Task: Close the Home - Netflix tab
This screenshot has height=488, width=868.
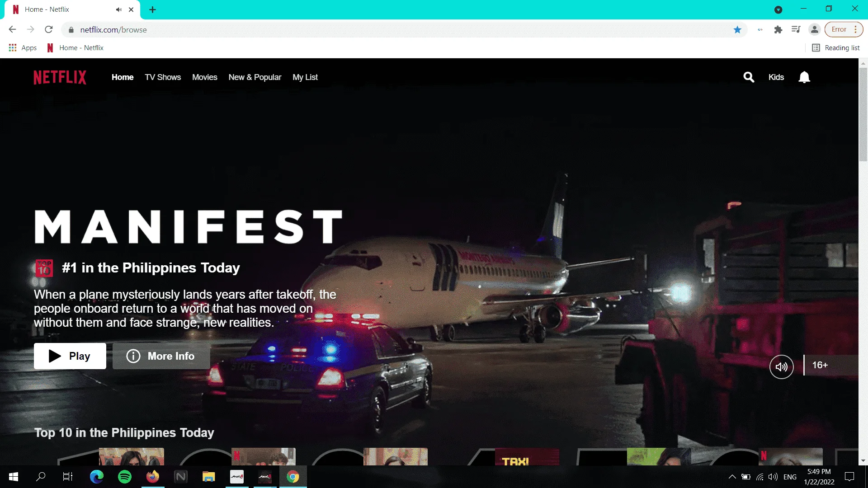Action: click(x=131, y=9)
